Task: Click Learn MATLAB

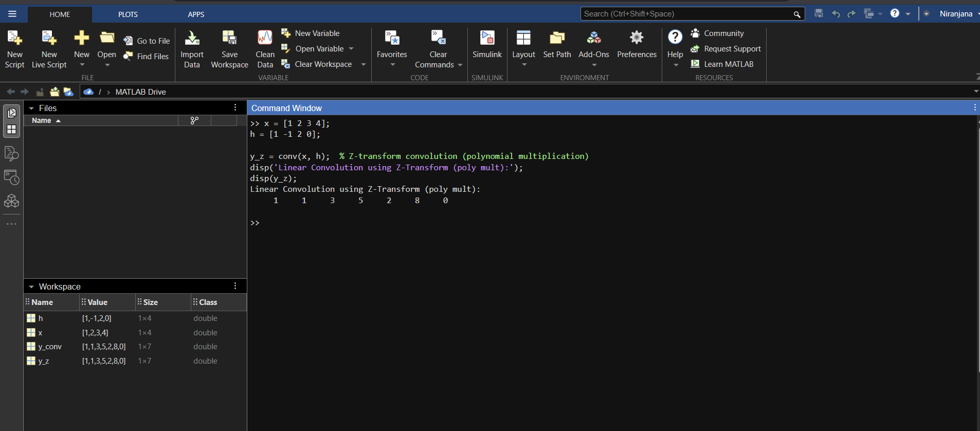Action: [x=722, y=64]
